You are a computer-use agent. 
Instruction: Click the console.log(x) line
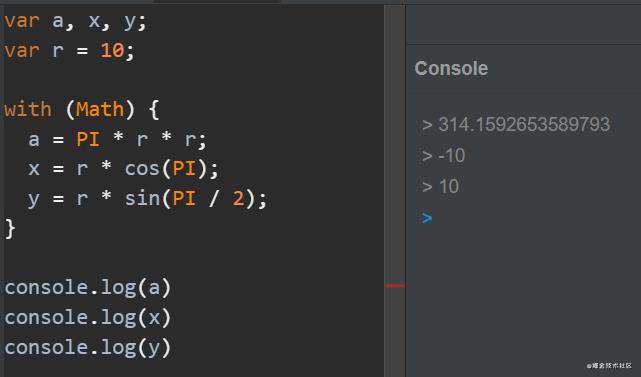pos(87,317)
